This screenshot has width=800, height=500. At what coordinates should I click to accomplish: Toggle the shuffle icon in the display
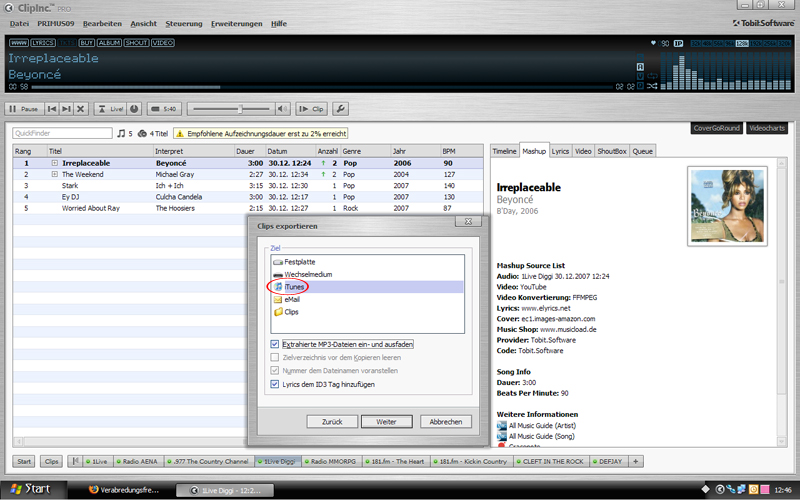point(652,86)
